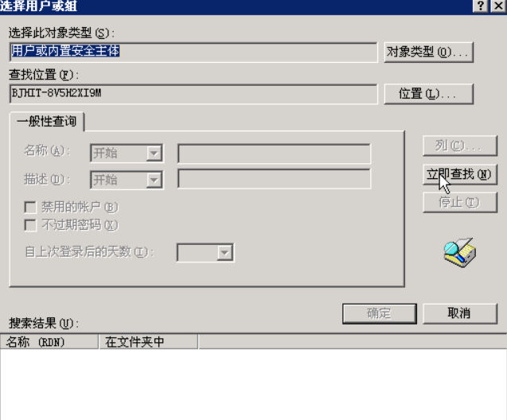Click the 描述 text input field
The height and width of the screenshot is (420, 507).
pyautogui.click(x=274, y=179)
